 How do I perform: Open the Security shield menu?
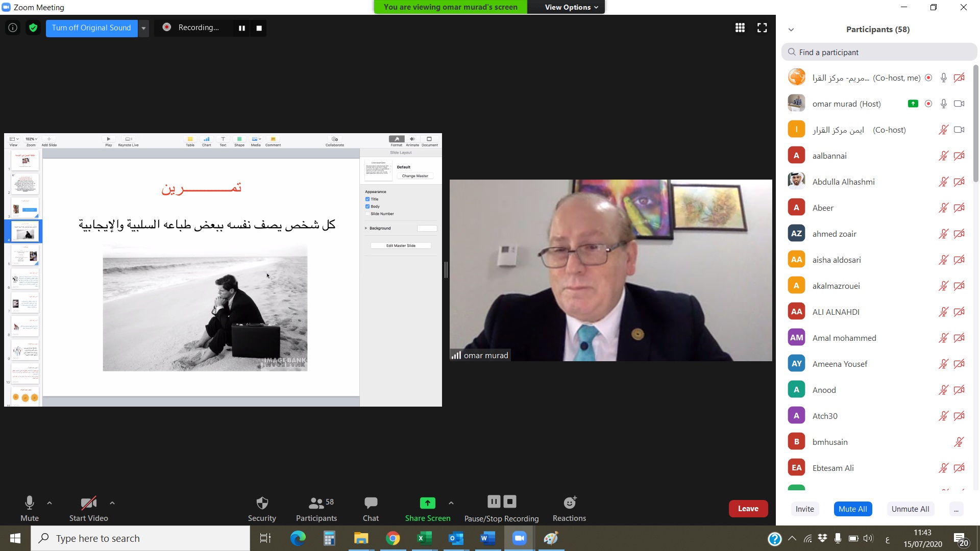coord(262,509)
